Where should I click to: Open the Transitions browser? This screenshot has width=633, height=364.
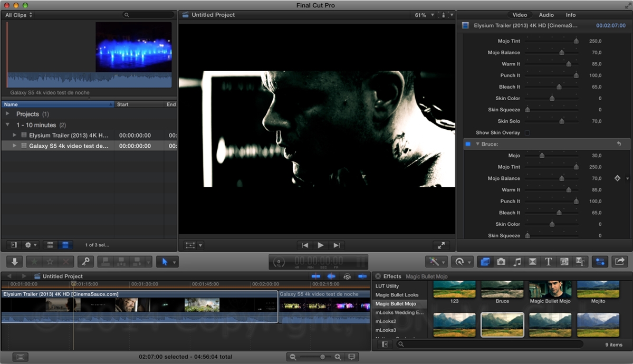(x=533, y=261)
